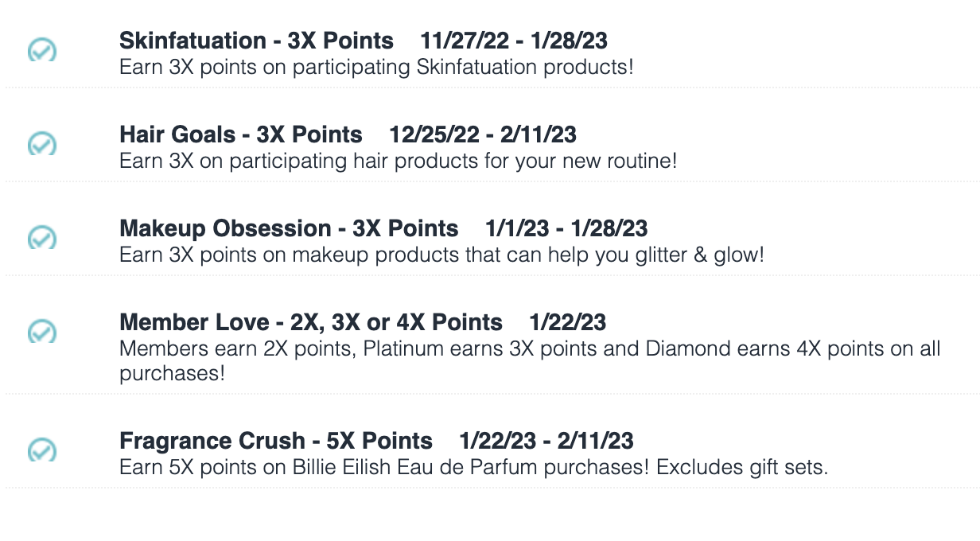
Task: Open the Hair Goals - 3X Points heading
Action: (241, 134)
